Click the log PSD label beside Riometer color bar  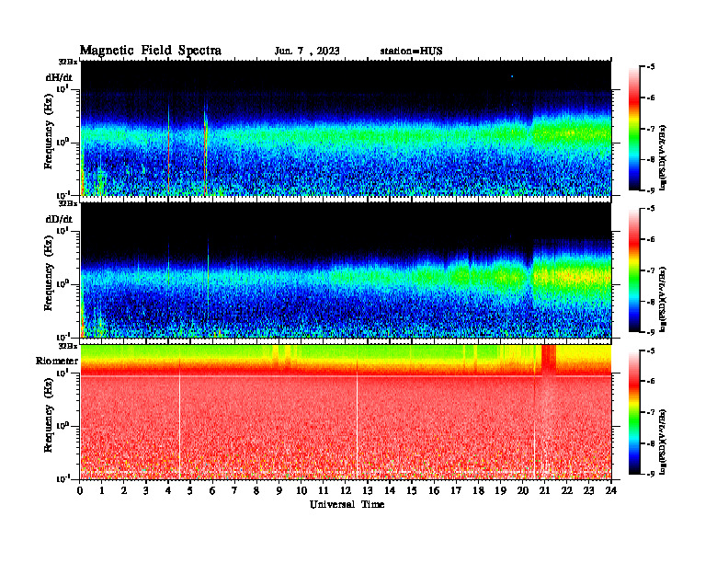(x=664, y=442)
